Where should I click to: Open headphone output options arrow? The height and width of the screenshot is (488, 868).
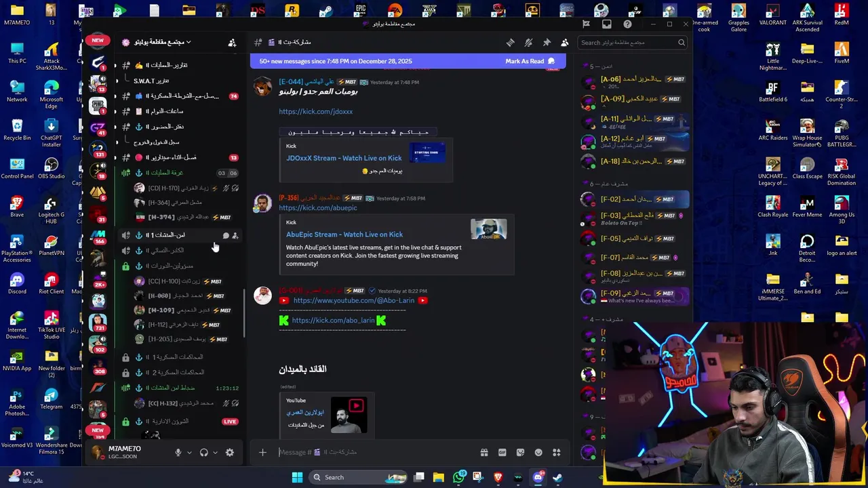tap(215, 452)
